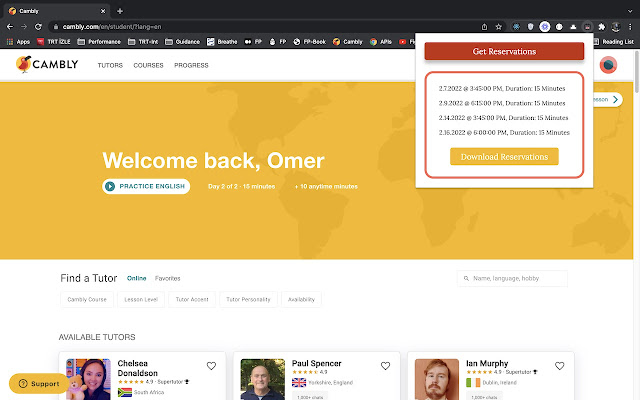640x400 pixels.
Task: Open Chelsea Donaldson's profile photo
Action: coord(88,379)
